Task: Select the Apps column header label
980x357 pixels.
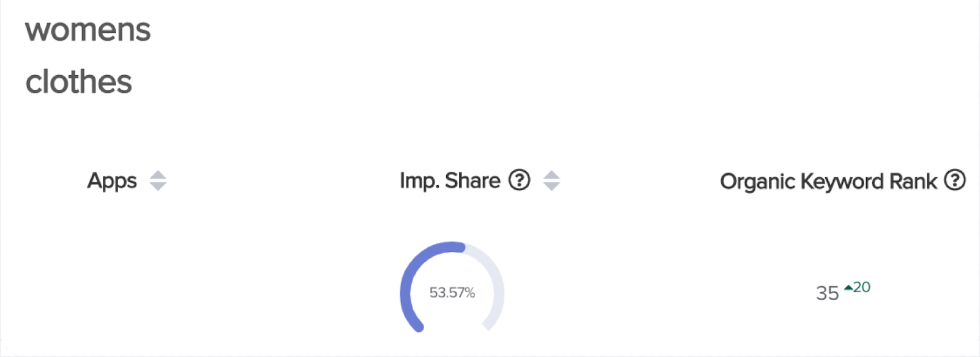Action: (x=112, y=182)
